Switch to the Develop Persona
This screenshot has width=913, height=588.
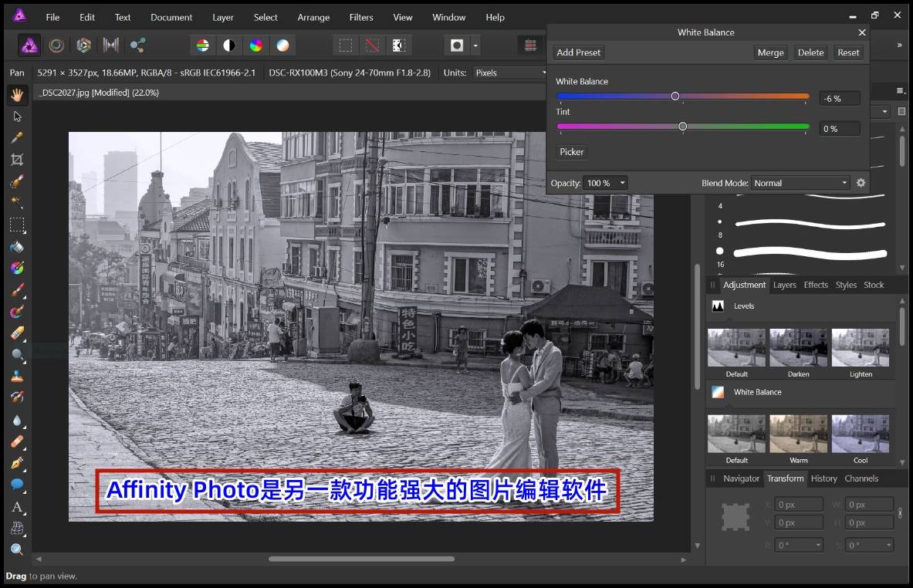pos(83,46)
